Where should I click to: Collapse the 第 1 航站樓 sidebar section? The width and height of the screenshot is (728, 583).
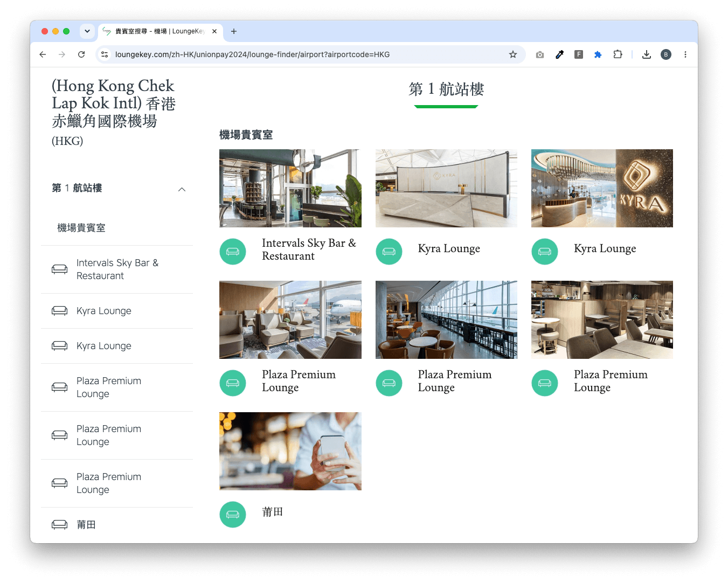[182, 189]
